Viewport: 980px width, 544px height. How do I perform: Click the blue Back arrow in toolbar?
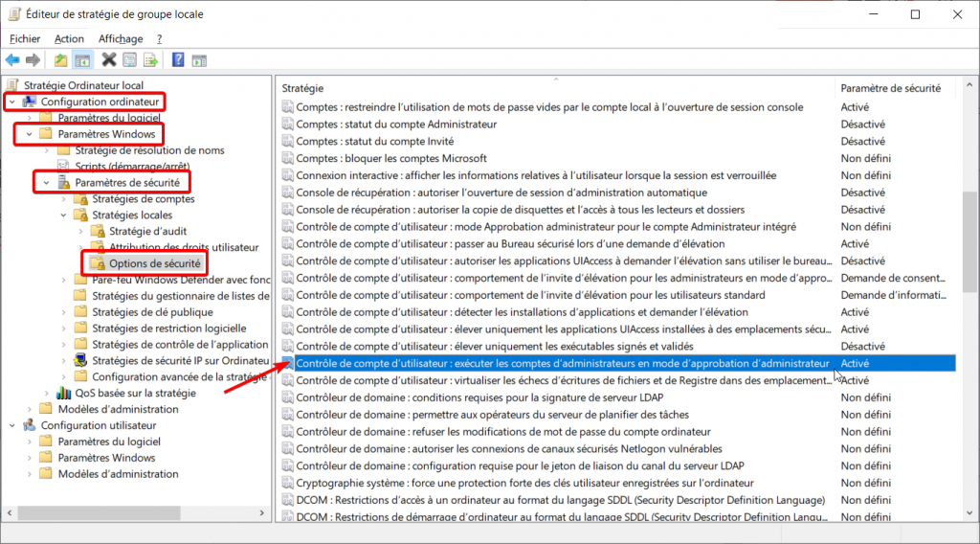pos(14,60)
